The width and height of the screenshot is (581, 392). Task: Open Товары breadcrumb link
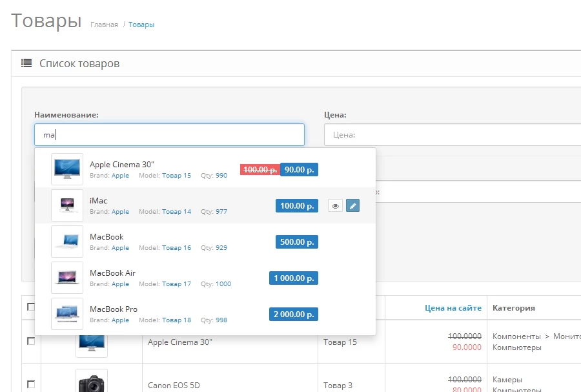141,25
